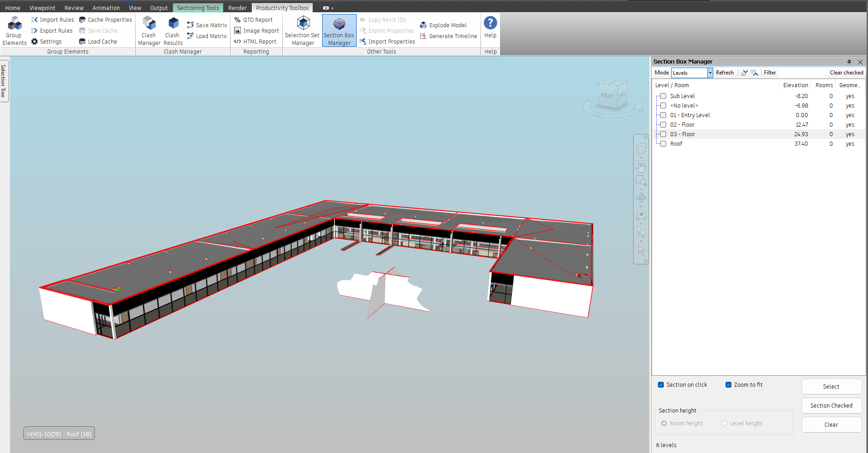Screen dimensions: 868x453
Task: Open the Help button in ribbon
Action: (490, 27)
